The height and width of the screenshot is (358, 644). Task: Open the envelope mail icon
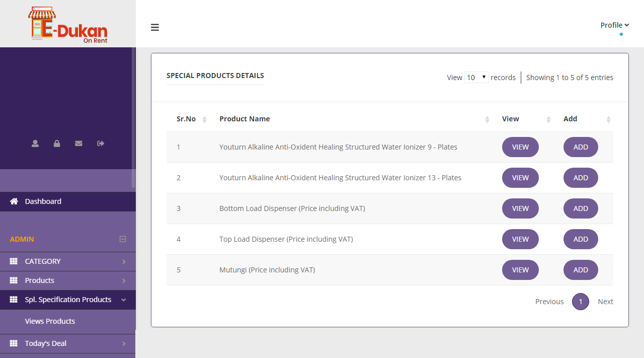[x=78, y=144]
